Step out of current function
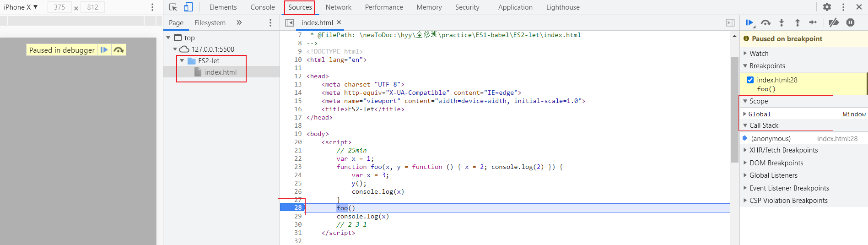The width and height of the screenshot is (868, 245). [x=797, y=22]
